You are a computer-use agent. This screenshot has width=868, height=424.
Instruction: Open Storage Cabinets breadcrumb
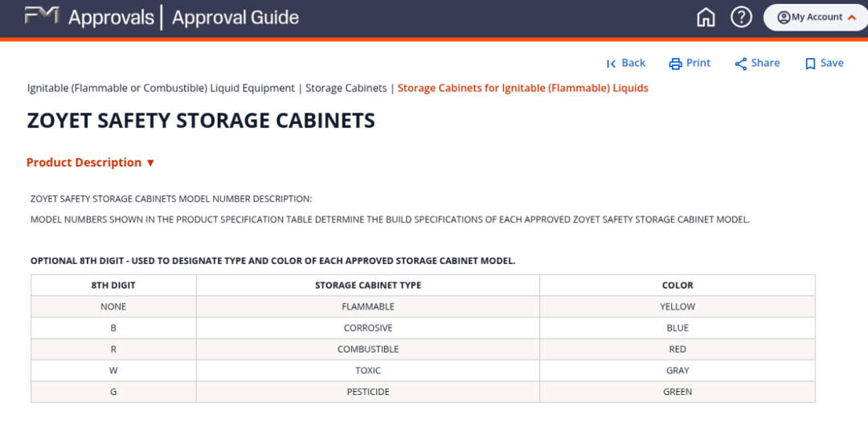[346, 89]
